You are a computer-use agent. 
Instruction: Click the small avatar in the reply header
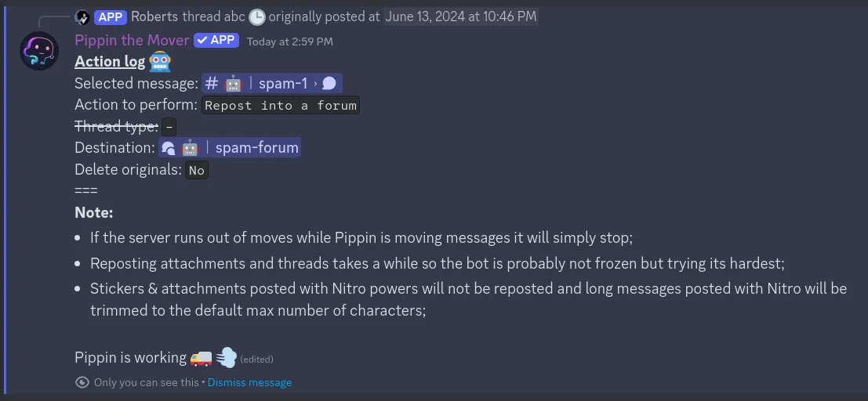82,16
